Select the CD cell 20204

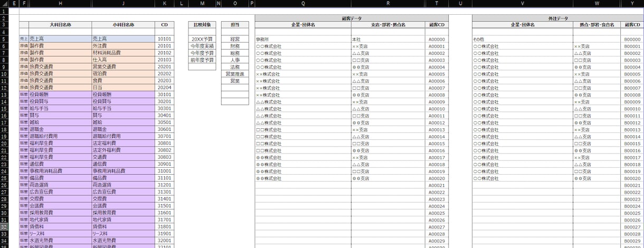coord(164,88)
